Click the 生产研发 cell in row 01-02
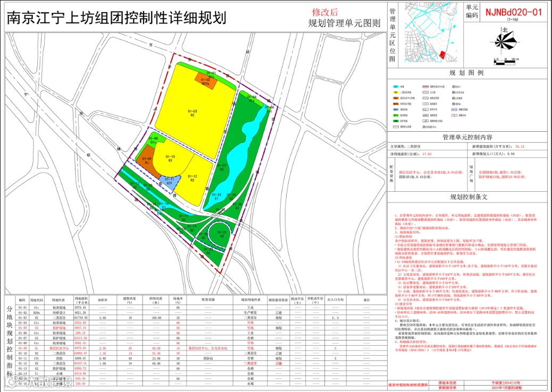The width and height of the screenshot is (552, 392). (x=250, y=312)
